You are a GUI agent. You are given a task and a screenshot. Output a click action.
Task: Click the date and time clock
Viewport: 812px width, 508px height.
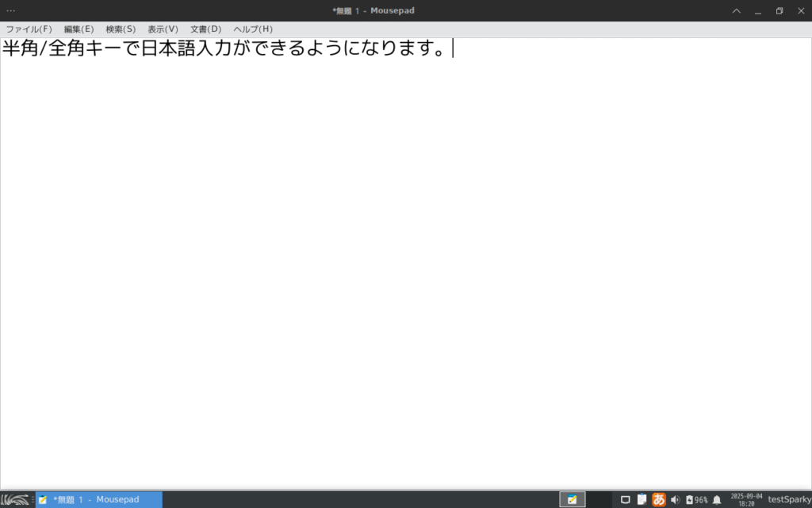pos(746,499)
